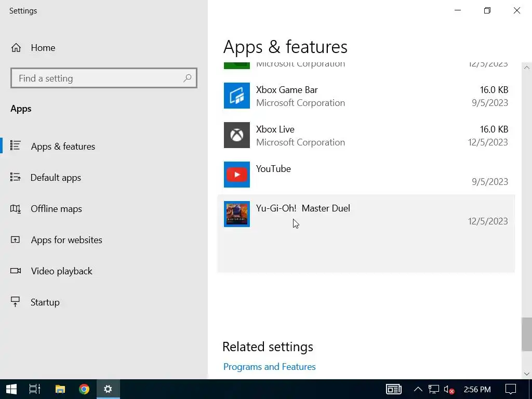Click the muted speaker volume icon
The image size is (532, 399).
(x=449, y=390)
